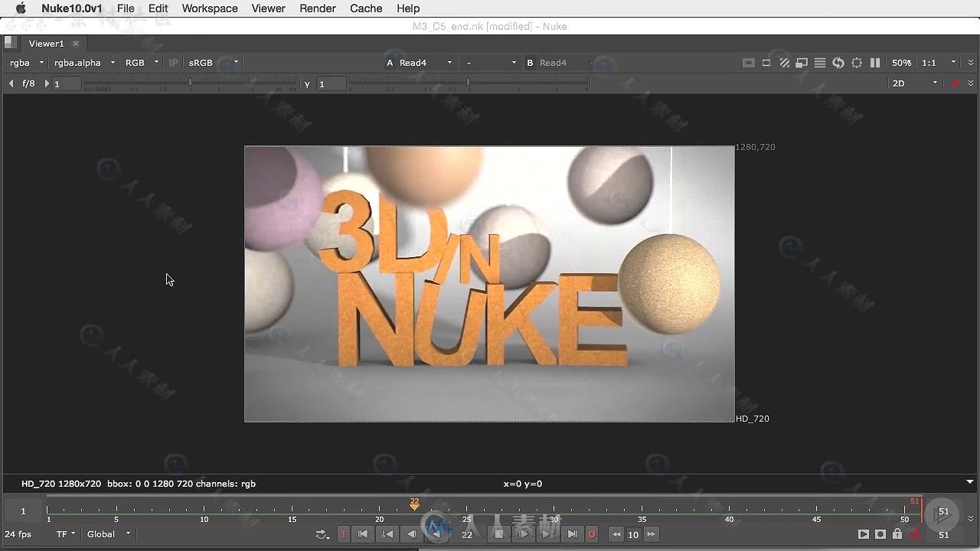Go to next keyframe button

(x=548, y=534)
